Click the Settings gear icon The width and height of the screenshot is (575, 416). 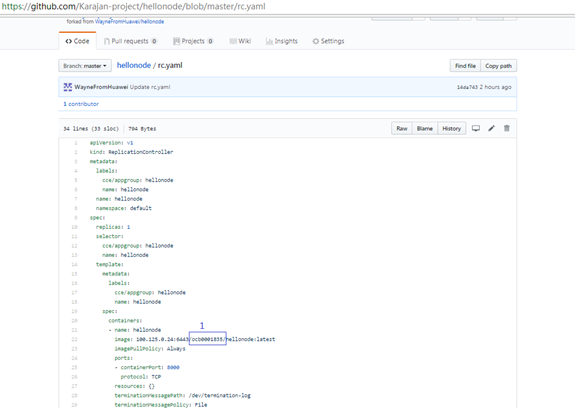(x=315, y=41)
